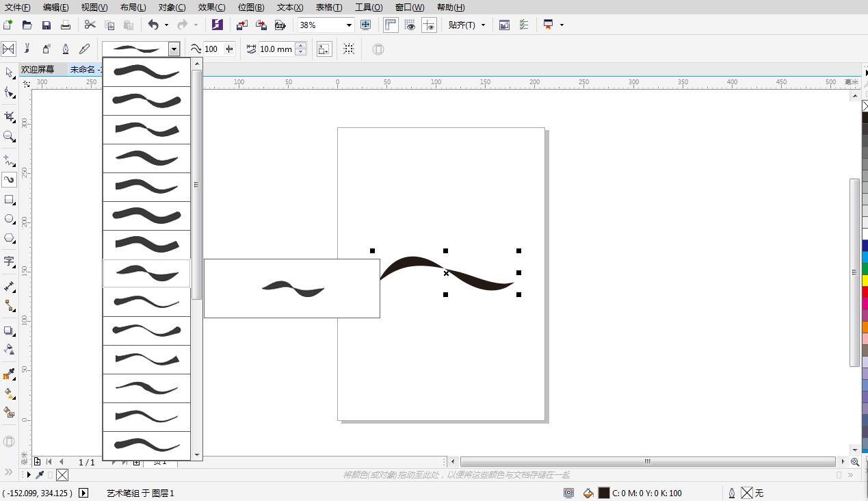Toggle show rulers button
The width and height of the screenshot is (868, 501).
pyautogui.click(x=391, y=25)
